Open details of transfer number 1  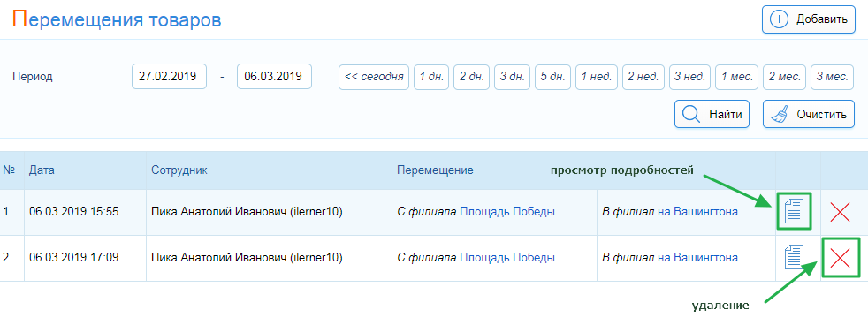[x=795, y=212]
